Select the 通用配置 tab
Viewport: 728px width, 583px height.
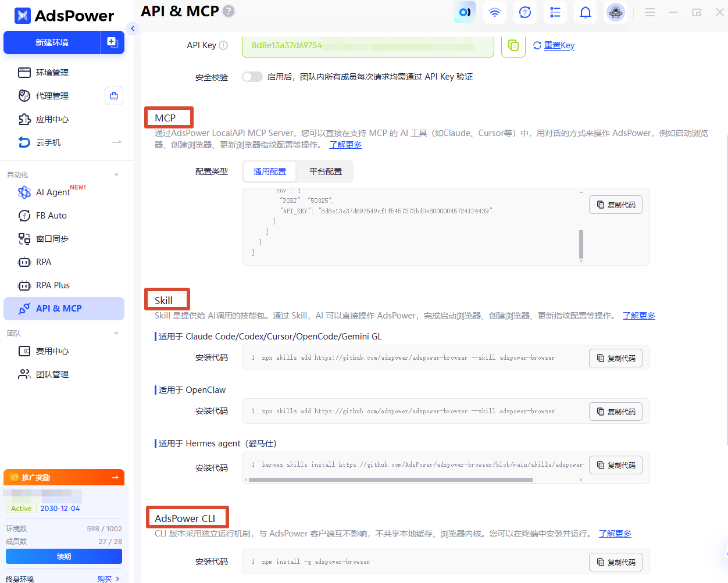coord(270,171)
